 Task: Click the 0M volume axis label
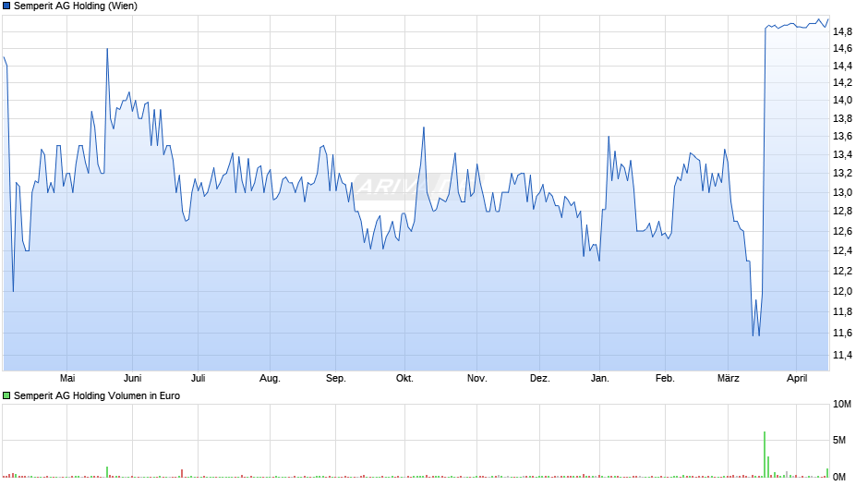839,477
